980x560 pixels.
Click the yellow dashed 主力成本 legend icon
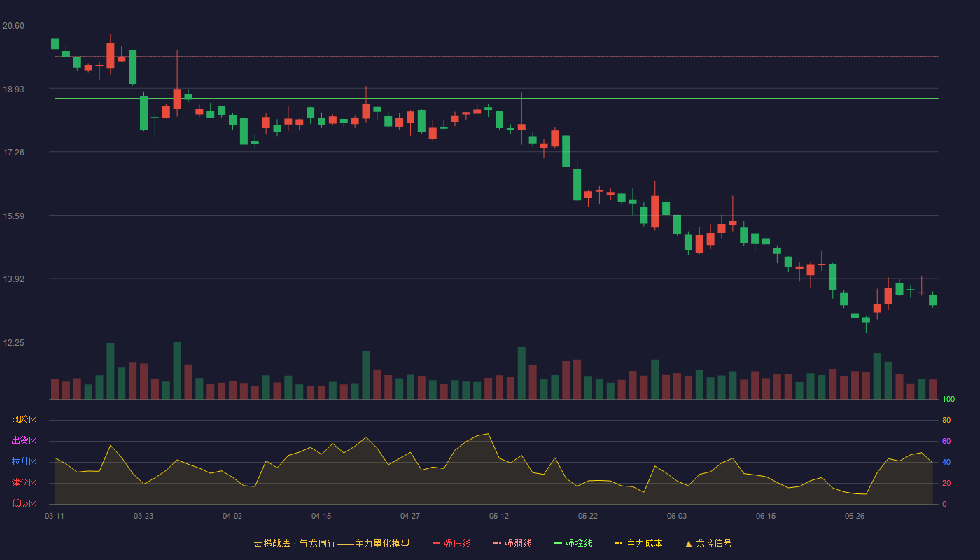619,543
